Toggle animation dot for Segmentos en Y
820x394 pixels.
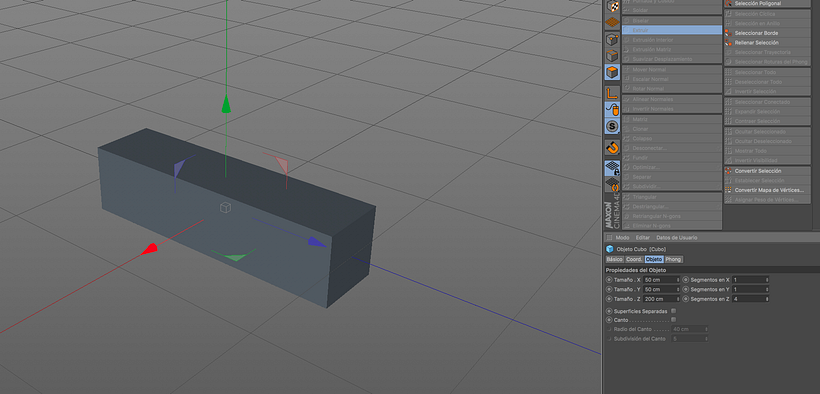(x=686, y=289)
